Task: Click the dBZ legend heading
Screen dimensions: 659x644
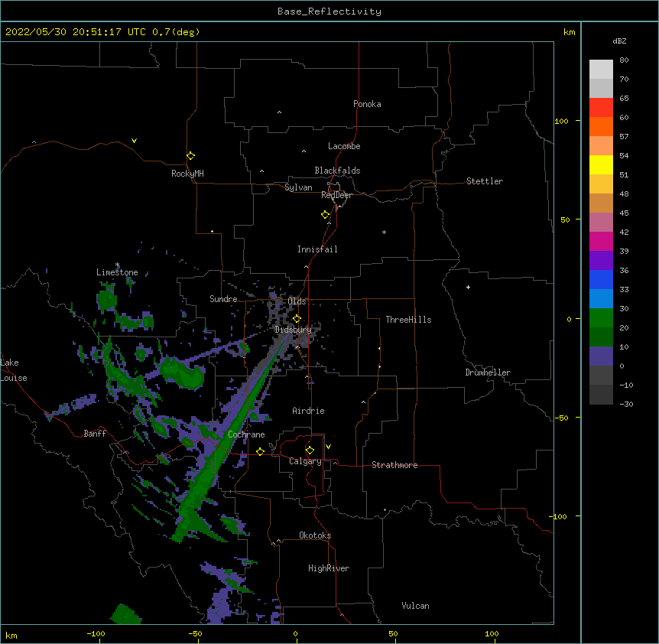Action: [619, 41]
